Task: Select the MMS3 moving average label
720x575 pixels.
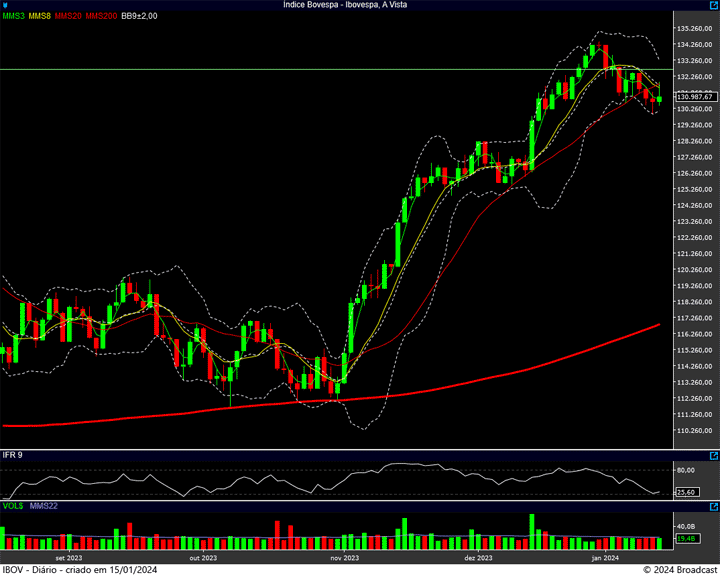Action: click(x=14, y=16)
